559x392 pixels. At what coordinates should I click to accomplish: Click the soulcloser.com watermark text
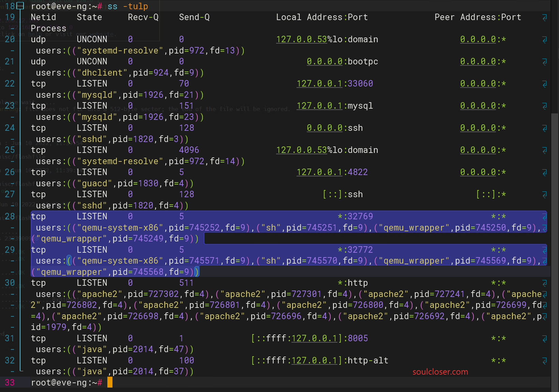(440, 372)
